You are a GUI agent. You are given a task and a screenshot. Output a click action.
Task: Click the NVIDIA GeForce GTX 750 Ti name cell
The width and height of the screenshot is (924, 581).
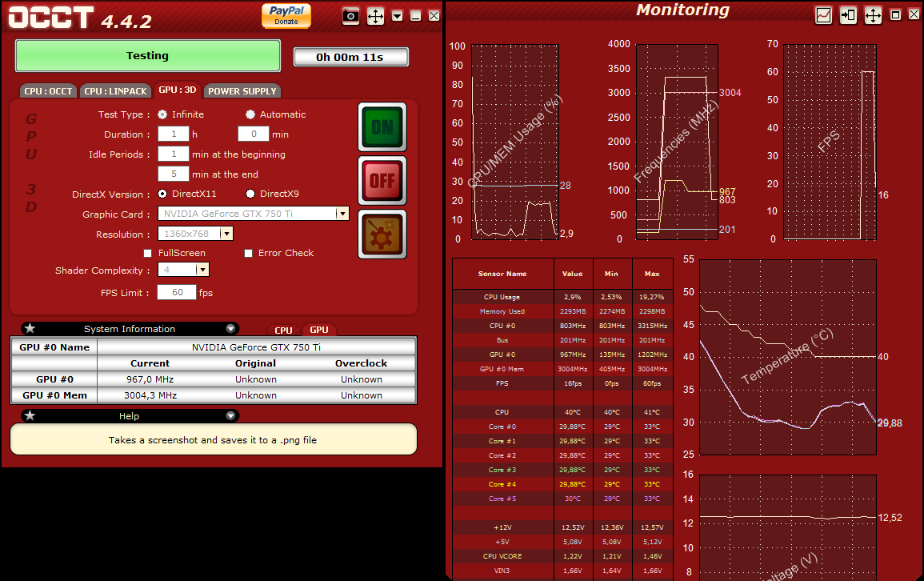[256, 347]
